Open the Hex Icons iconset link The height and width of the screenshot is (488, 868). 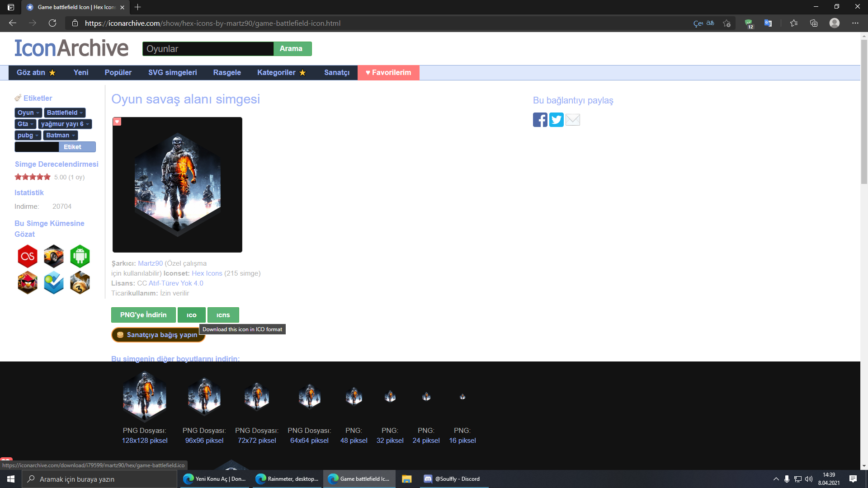click(x=207, y=273)
